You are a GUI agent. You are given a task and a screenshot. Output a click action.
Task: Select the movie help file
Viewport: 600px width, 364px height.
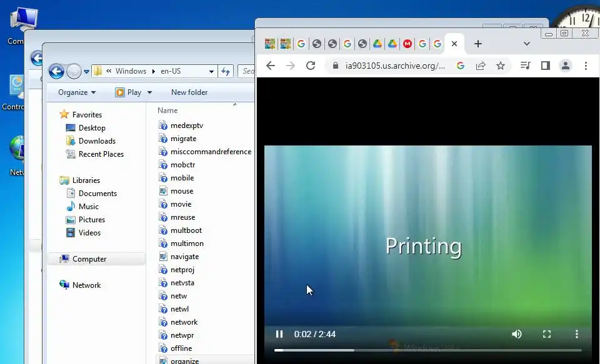181,204
